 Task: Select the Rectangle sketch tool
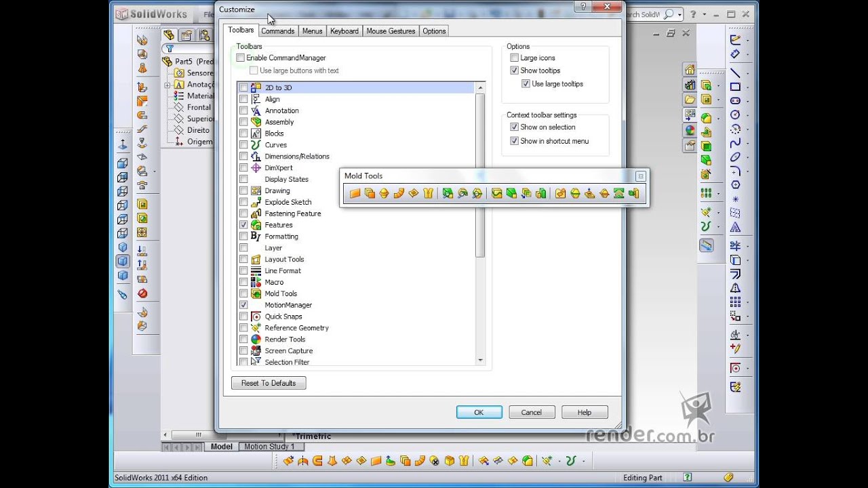(x=735, y=87)
